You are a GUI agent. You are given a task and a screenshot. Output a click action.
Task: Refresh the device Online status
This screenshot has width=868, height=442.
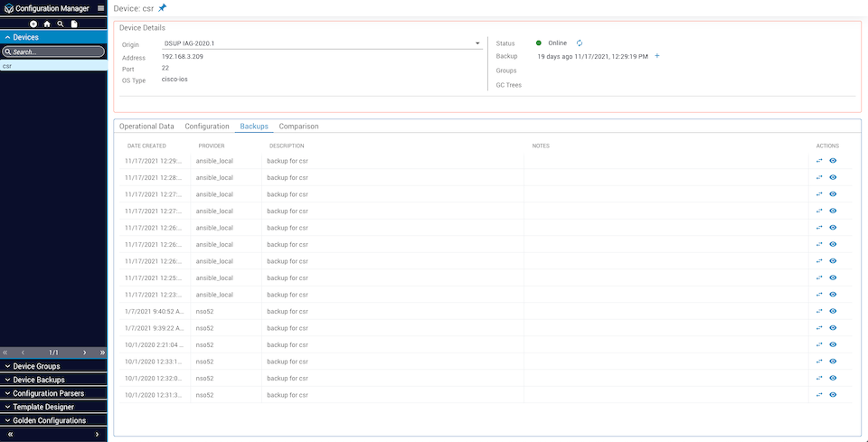(580, 42)
